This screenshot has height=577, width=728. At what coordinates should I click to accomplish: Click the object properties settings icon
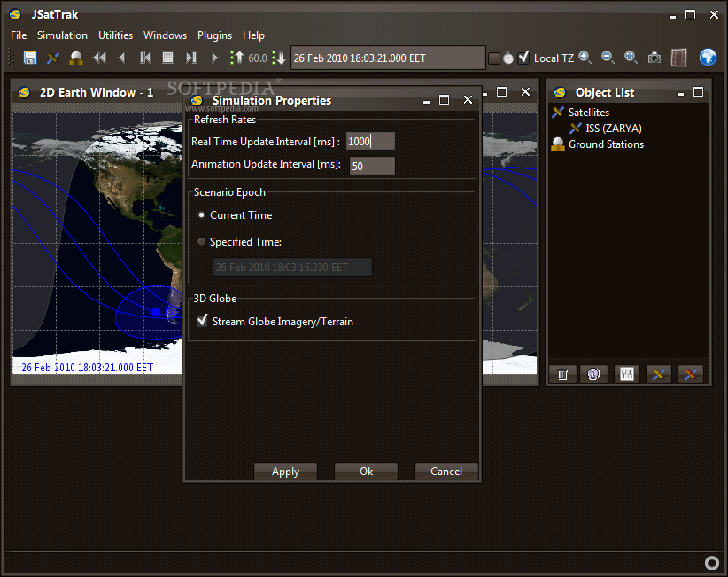coord(627,374)
